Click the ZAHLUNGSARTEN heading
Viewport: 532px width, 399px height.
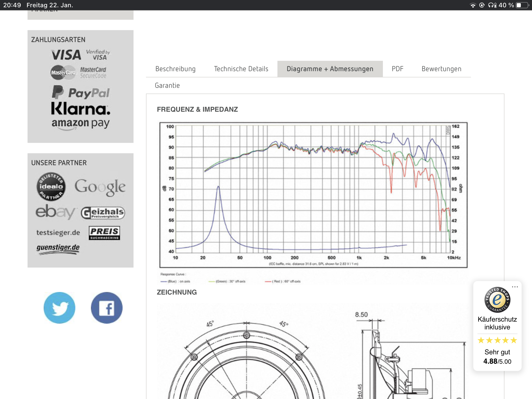coord(58,40)
